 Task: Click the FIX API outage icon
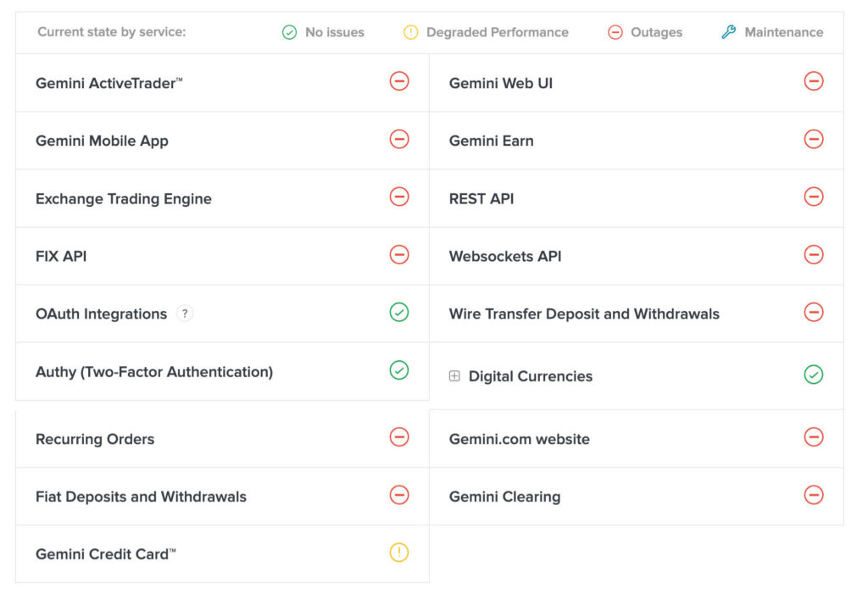point(399,254)
